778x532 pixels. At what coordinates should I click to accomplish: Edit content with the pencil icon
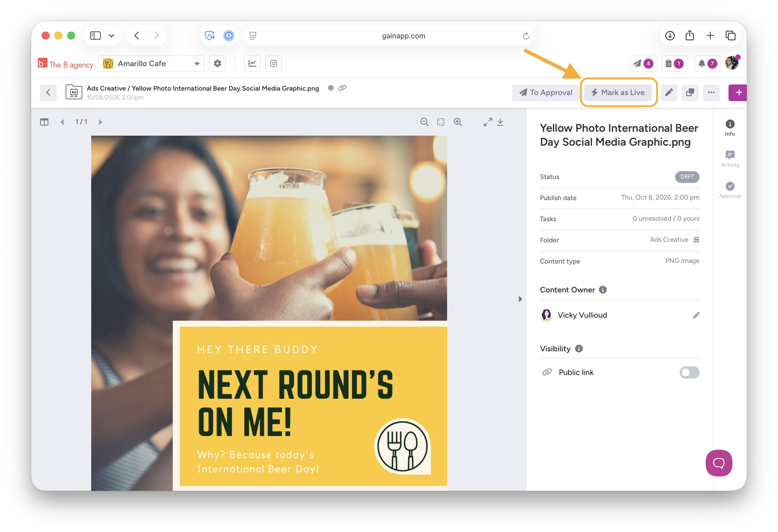(x=669, y=92)
